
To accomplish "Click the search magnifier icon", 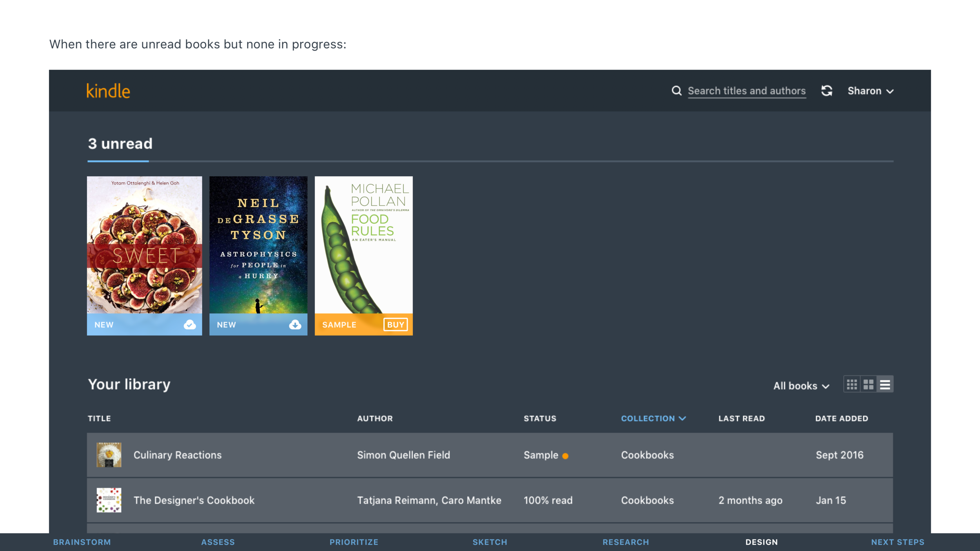I will (677, 91).
